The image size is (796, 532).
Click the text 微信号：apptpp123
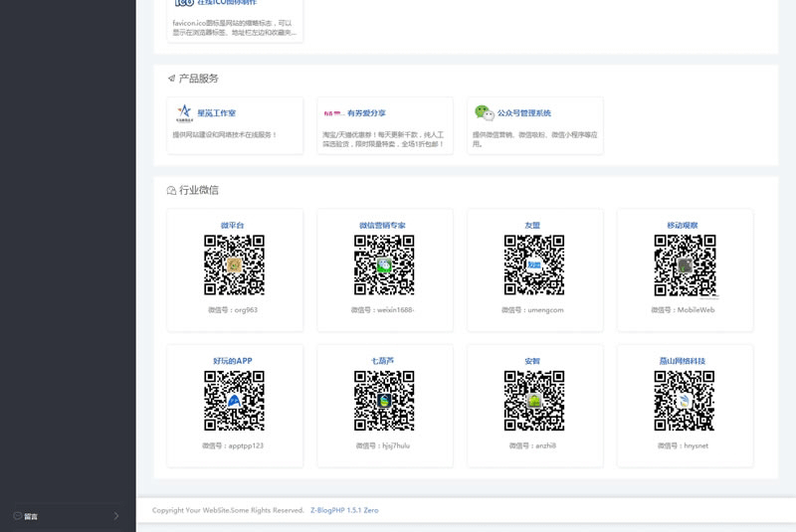[233, 445]
